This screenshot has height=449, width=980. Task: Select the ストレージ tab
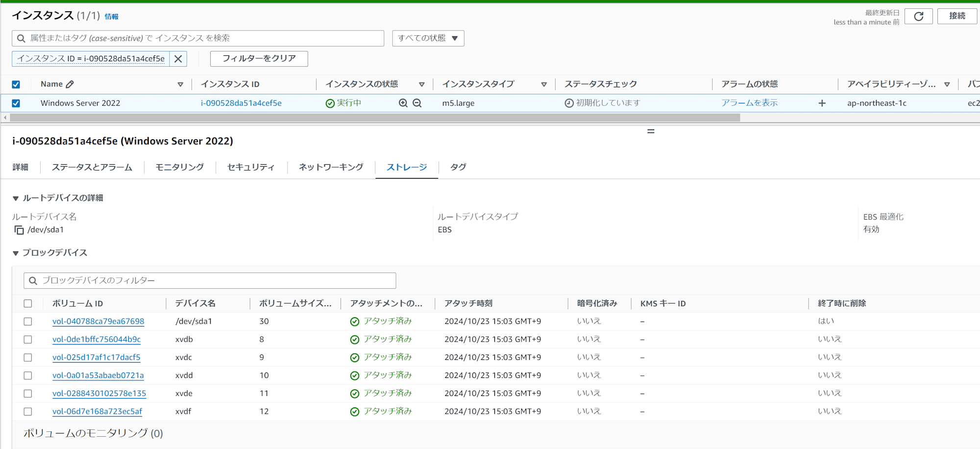coord(407,167)
